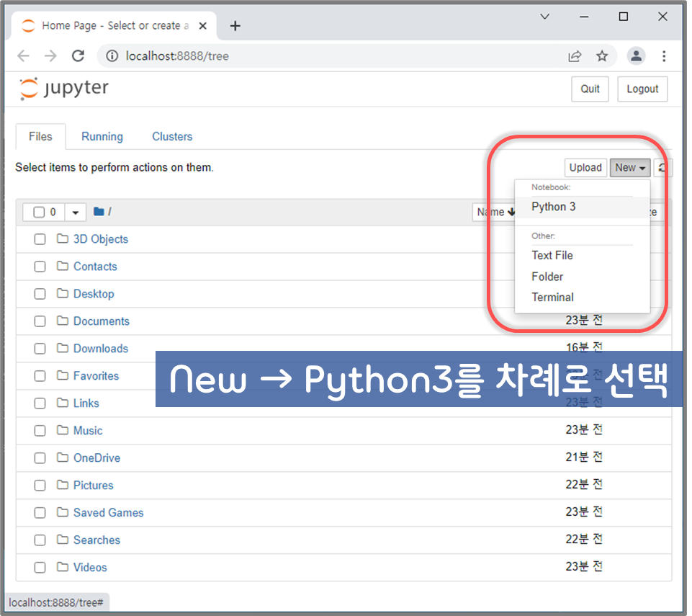The width and height of the screenshot is (692, 616).
Task: Open the Favorites folder link
Action: [96, 376]
